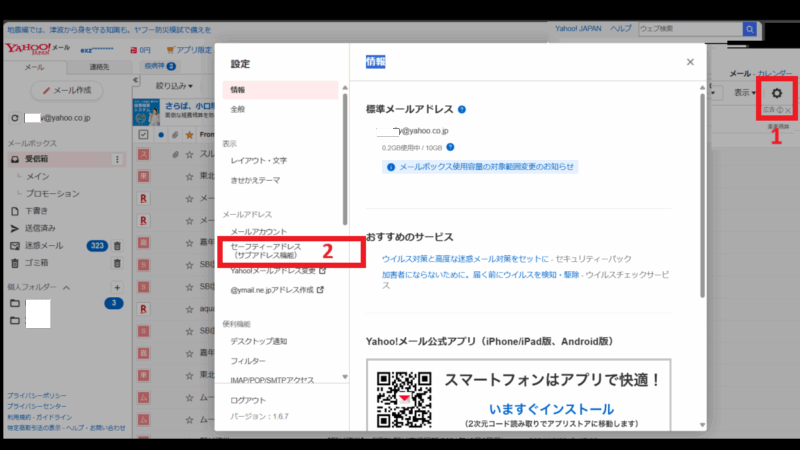This screenshot has height=450, width=800.
Task: Open the Yahoo! JAPAN link in header
Action: pyautogui.click(x=578, y=29)
